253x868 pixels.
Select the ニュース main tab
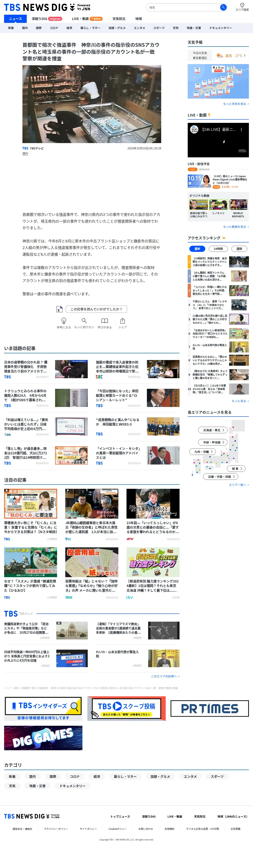15,19
